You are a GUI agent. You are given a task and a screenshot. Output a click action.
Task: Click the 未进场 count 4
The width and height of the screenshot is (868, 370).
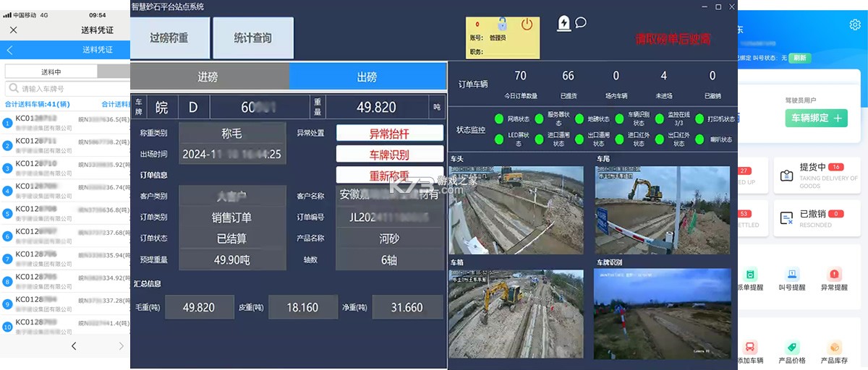coord(664,76)
